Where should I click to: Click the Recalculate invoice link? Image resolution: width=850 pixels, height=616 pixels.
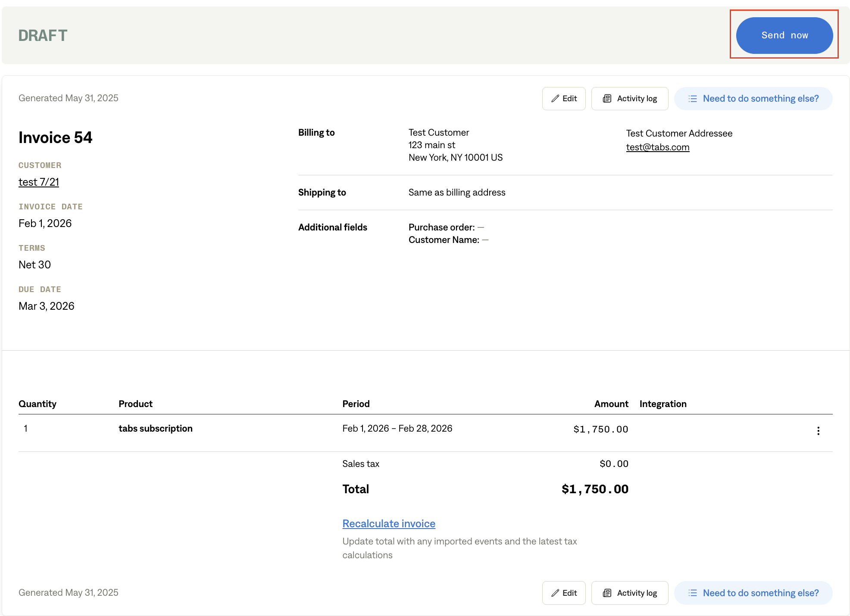tap(389, 524)
